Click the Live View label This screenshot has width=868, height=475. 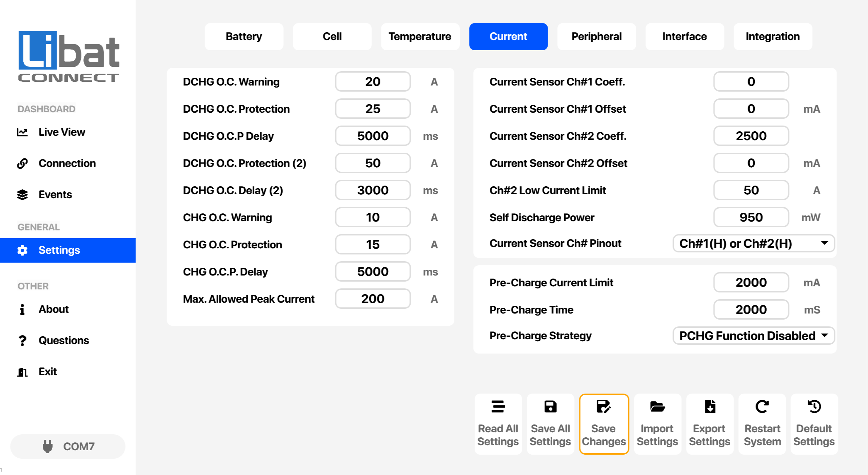[x=62, y=132]
